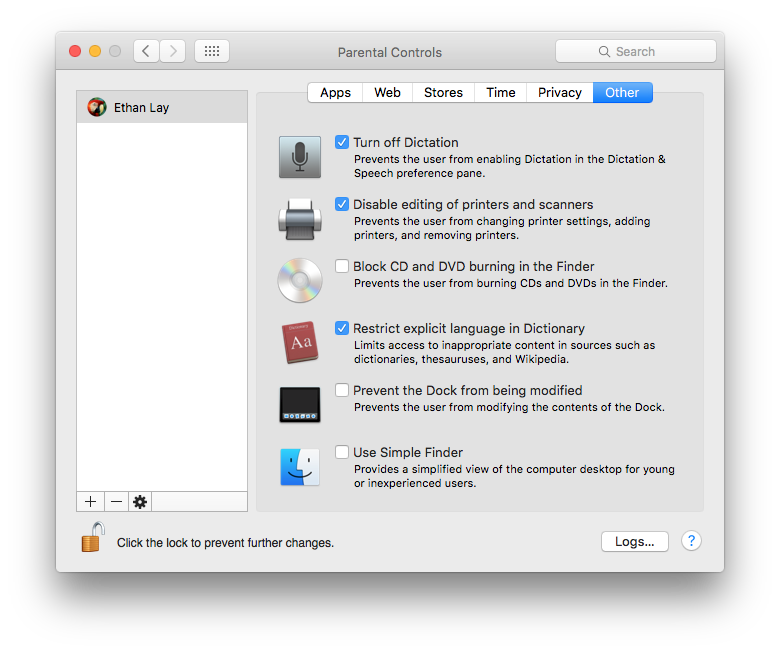Switch to the Apps tab
This screenshot has height=652, width=780.
click(x=335, y=92)
